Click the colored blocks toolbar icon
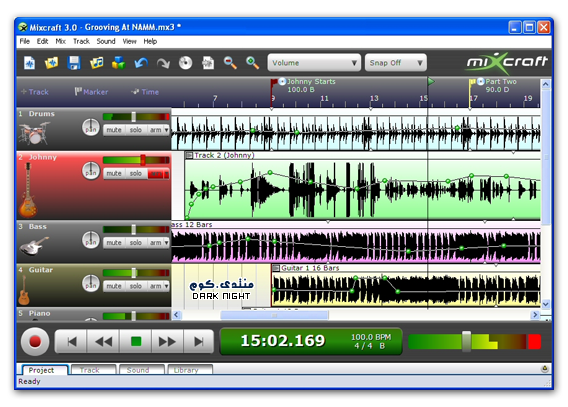 pos(118,63)
